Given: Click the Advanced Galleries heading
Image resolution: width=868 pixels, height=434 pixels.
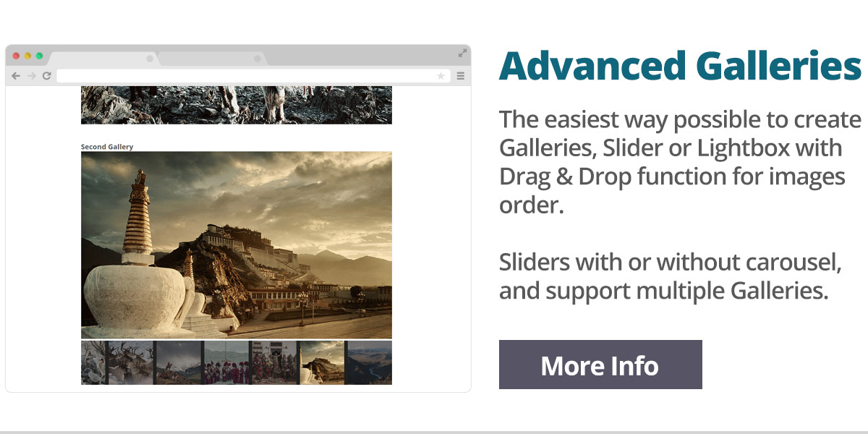Looking at the screenshot, I should pyautogui.click(x=680, y=67).
